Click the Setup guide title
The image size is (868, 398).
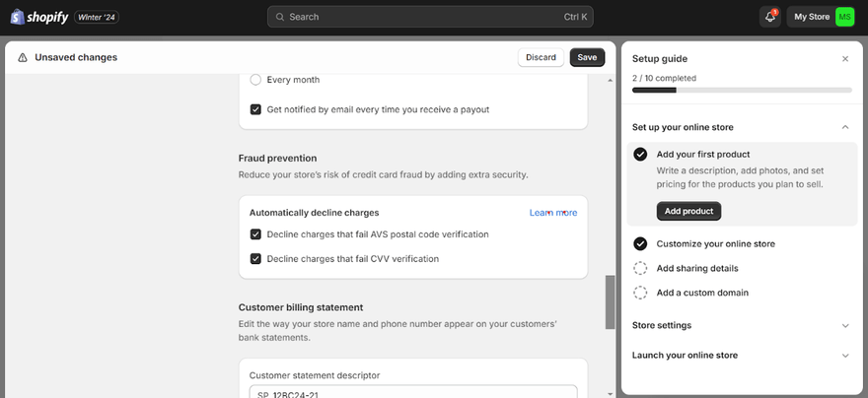click(660, 59)
